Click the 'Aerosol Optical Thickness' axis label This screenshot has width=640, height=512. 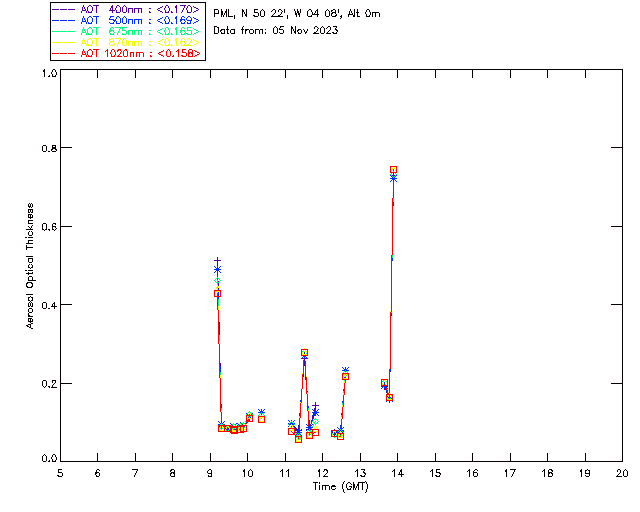(30, 266)
